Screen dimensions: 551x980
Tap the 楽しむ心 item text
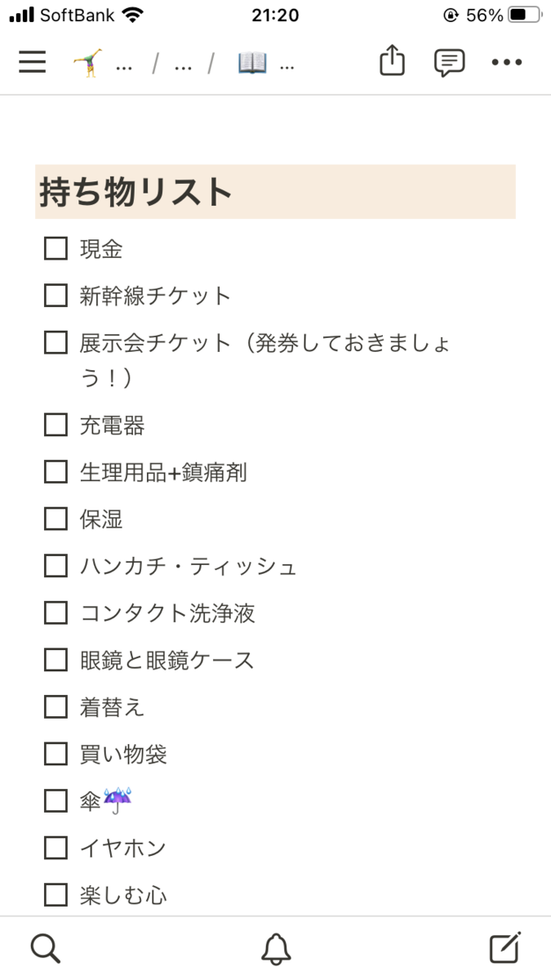pos(123,895)
